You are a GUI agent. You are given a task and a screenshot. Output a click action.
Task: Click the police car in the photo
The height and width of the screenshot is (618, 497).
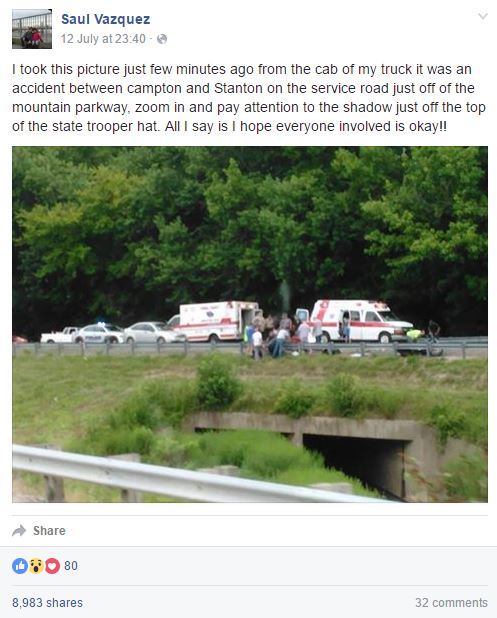click(x=100, y=333)
